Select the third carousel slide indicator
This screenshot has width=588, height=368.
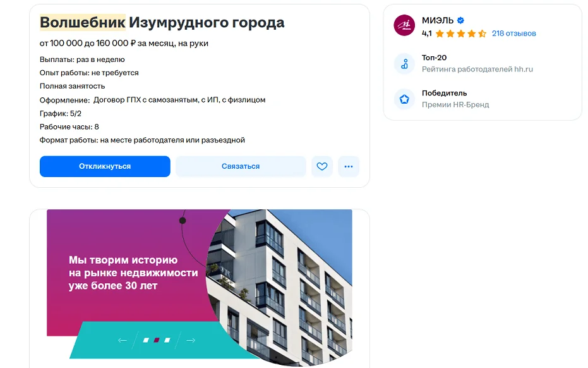(167, 340)
